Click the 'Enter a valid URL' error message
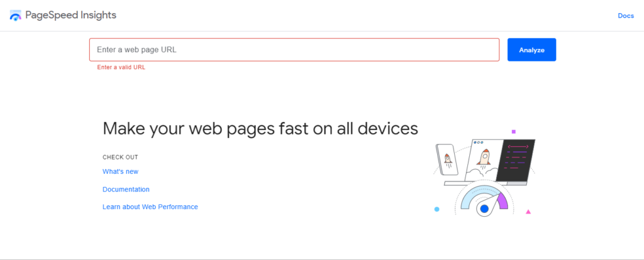Screen dimensions: 644x260 (x=121, y=67)
